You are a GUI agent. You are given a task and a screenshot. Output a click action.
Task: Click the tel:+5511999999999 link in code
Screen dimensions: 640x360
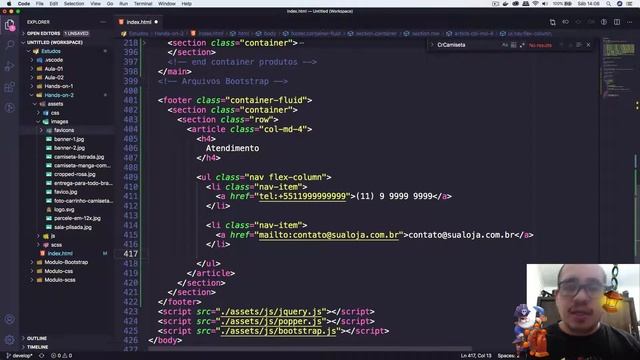pyautogui.click(x=302, y=196)
